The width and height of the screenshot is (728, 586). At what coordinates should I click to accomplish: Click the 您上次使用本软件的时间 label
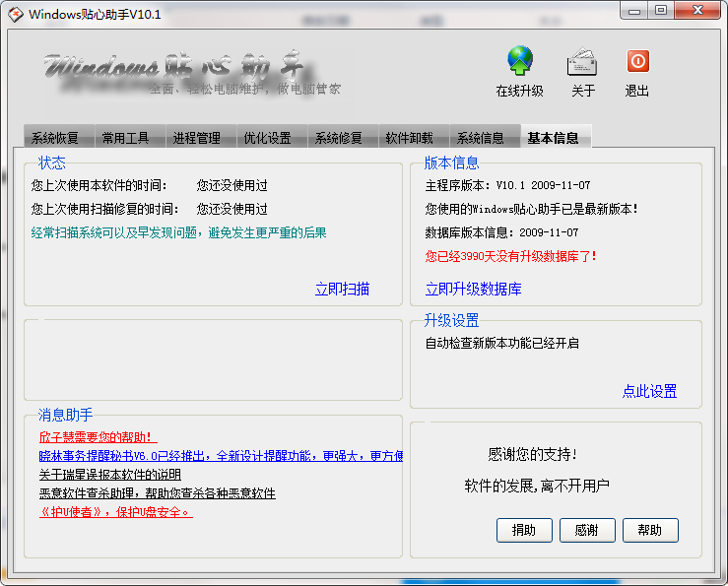pyautogui.click(x=99, y=185)
